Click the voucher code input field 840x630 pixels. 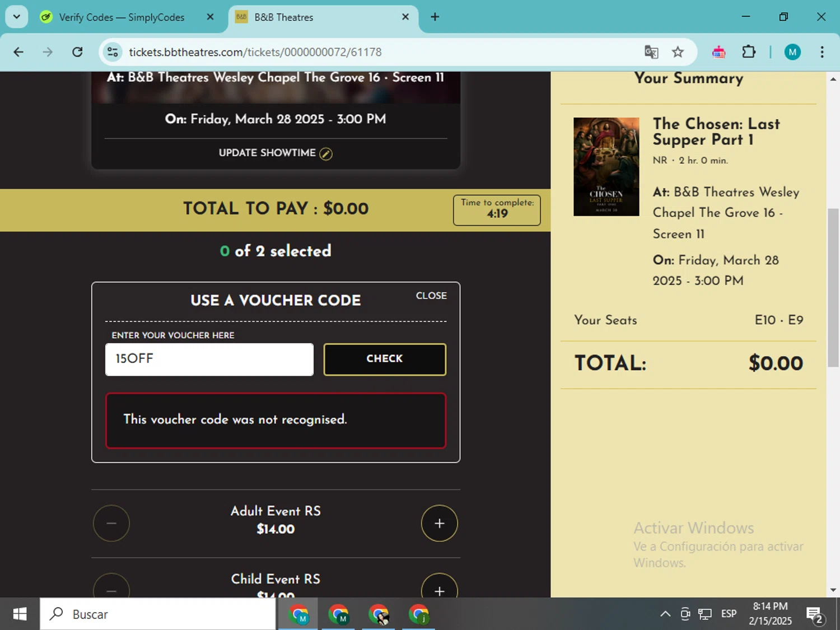209,359
